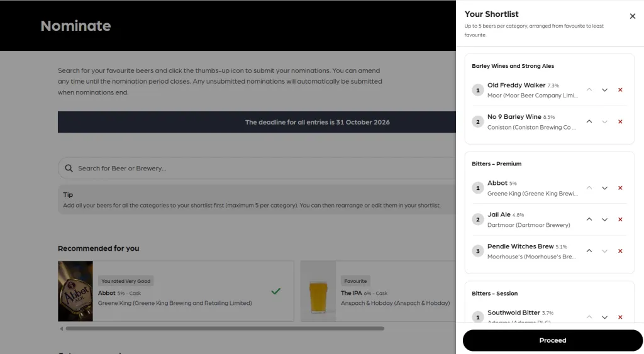The image size is (644, 354).
Task: Select the Southwold Bitter entry name
Action: 514,313
